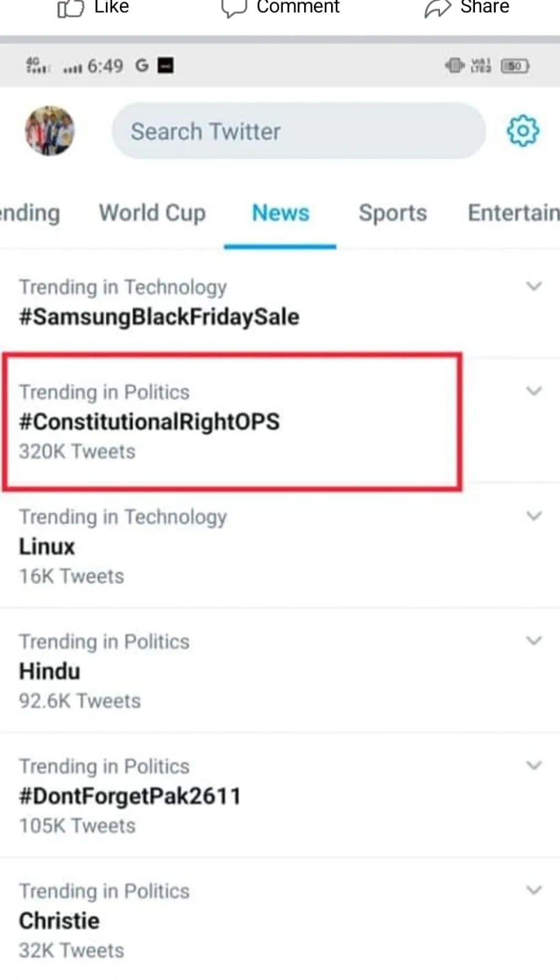Switch to the Entertainment tab
Viewport: 560px width, 980px height.
pos(513,213)
